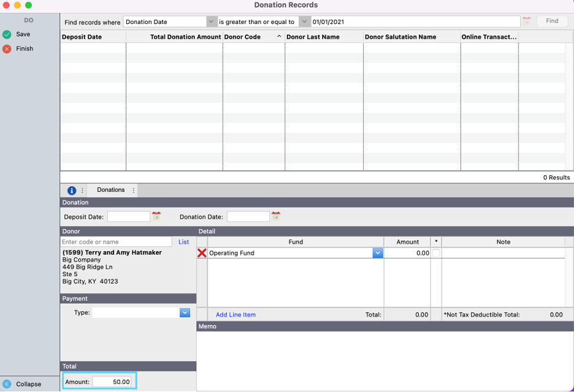Open the Donation Date calendar picker
Viewport: 574px width, 392px height.
pos(276,216)
